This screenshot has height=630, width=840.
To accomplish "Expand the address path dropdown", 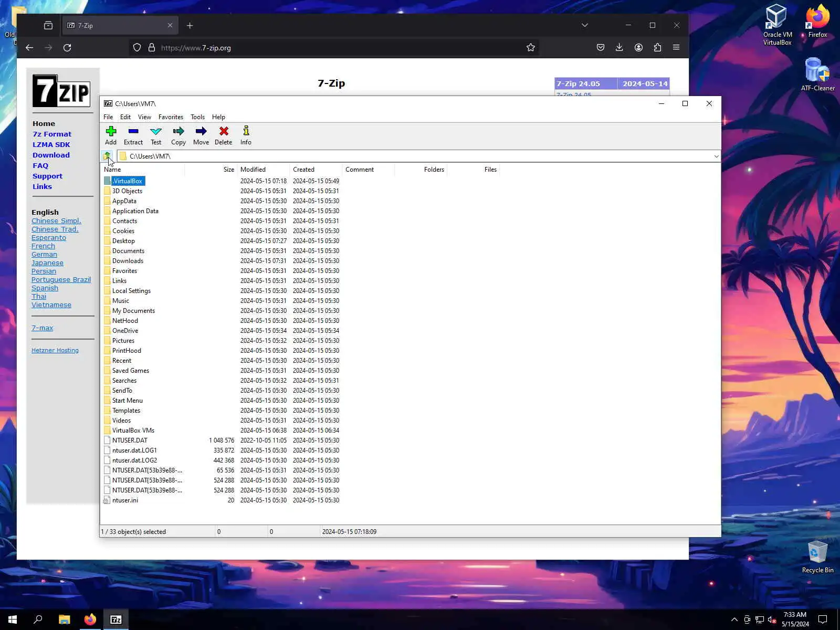I will pos(716,156).
